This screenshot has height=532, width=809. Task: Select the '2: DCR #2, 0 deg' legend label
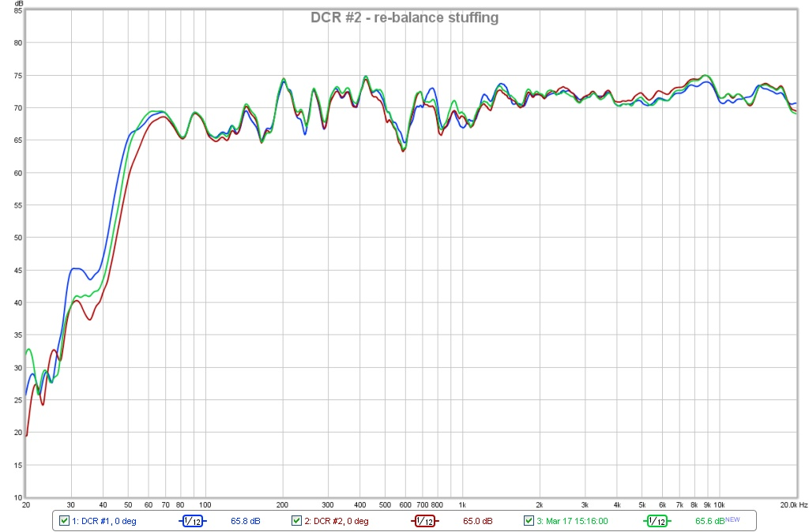point(337,521)
